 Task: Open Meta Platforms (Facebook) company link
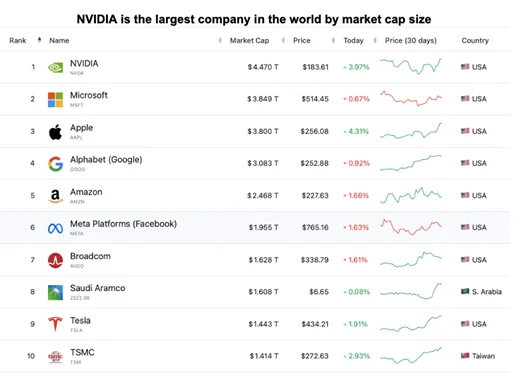[123, 224]
